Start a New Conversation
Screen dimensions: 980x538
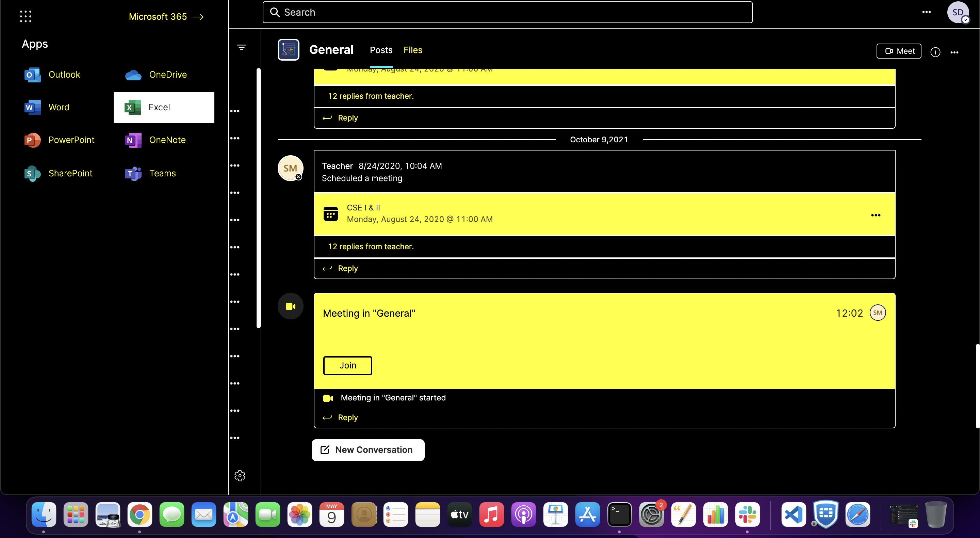click(x=367, y=450)
